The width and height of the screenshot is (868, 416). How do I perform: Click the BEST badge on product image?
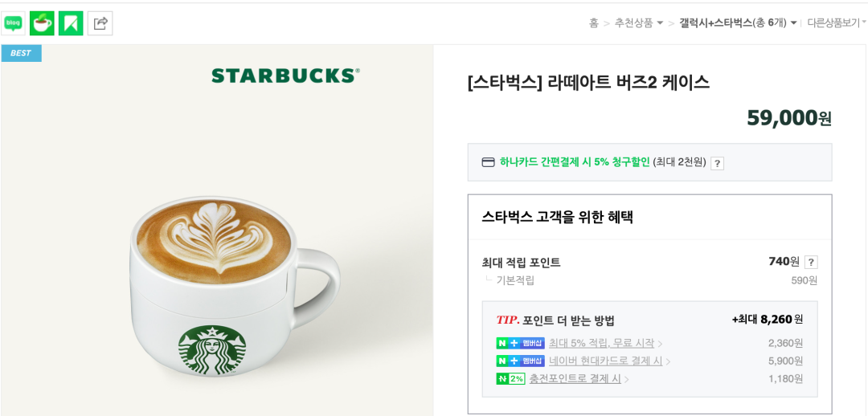(x=21, y=53)
